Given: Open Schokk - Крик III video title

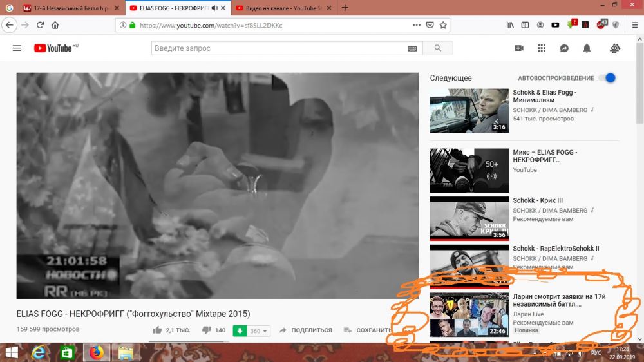Looking at the screenshot, I should pyautogui.click(x=538, y=200).
